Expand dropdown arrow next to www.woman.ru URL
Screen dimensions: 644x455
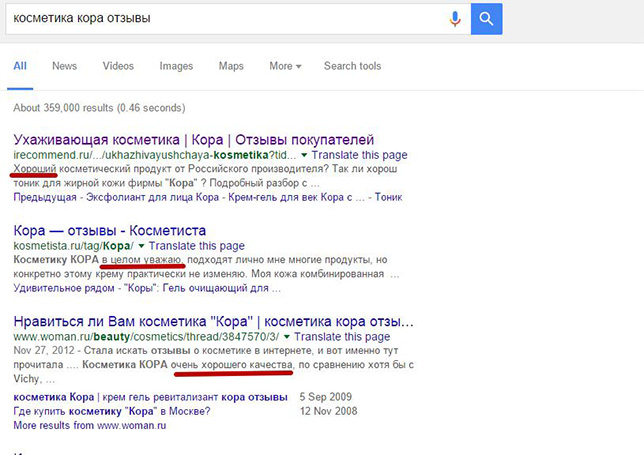287,337
